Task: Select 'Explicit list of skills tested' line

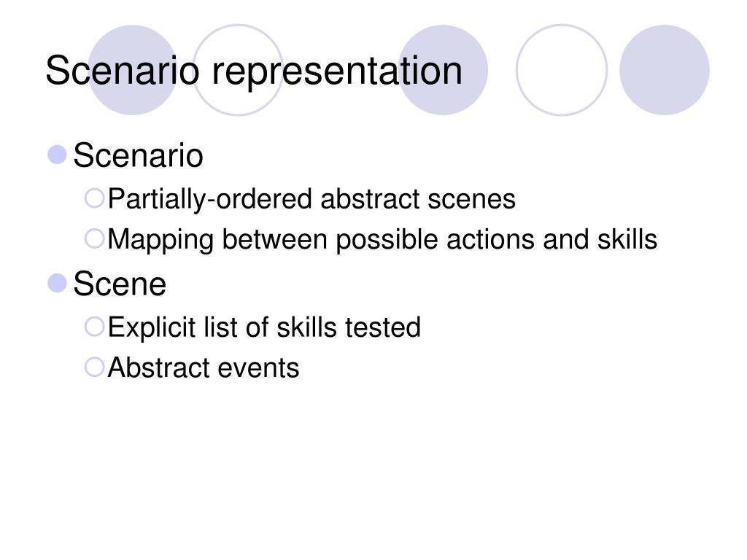Action: tap(264, 327)
